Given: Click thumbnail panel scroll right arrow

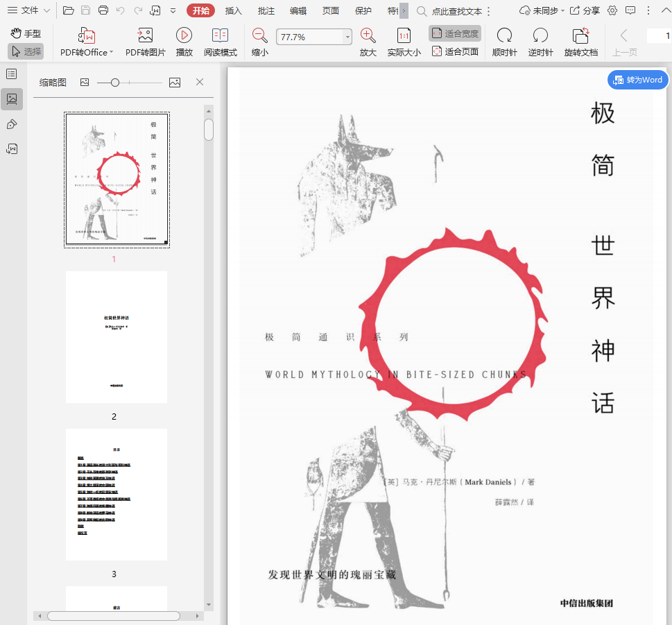Looking at the screenshot, I should coord(197,616).
